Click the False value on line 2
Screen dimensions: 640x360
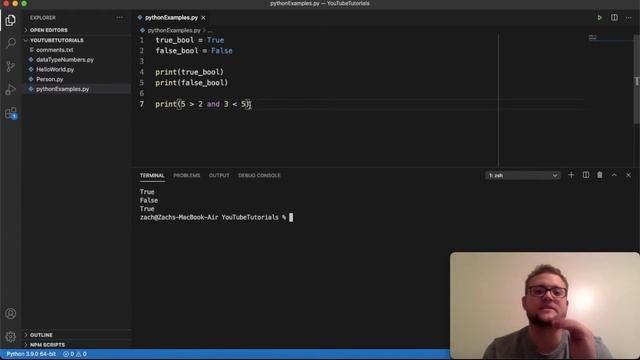click(x=222, y=51)
